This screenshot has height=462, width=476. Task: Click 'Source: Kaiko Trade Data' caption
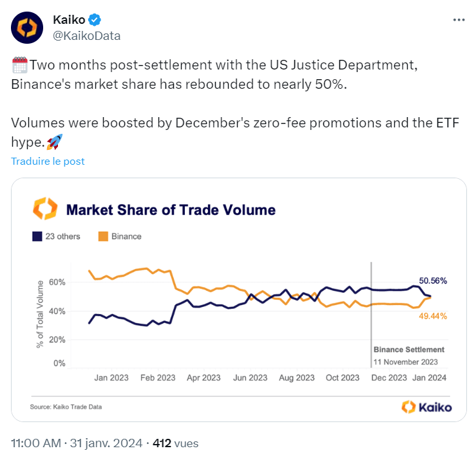pos(66,407)
